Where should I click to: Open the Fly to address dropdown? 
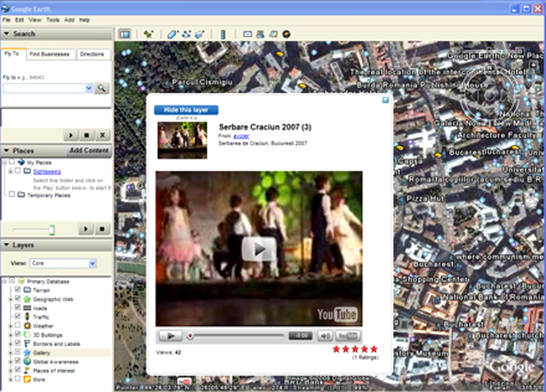89,88
